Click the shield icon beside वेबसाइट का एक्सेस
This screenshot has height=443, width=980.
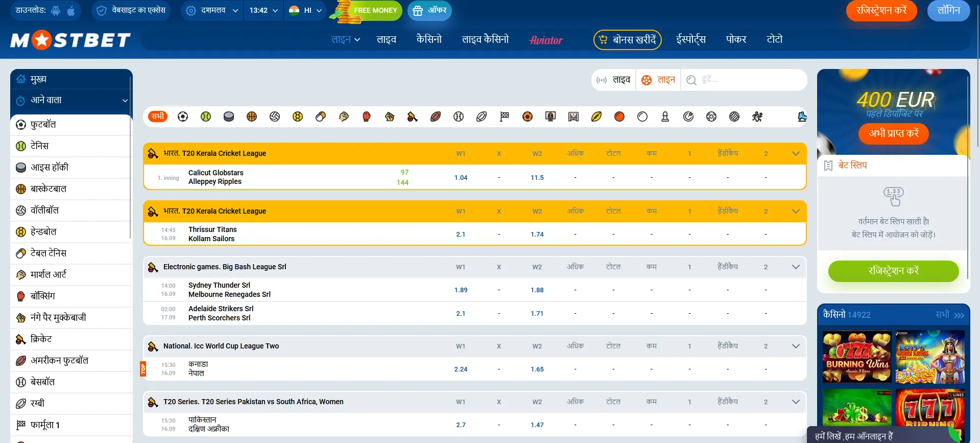(x=102, y=10)
